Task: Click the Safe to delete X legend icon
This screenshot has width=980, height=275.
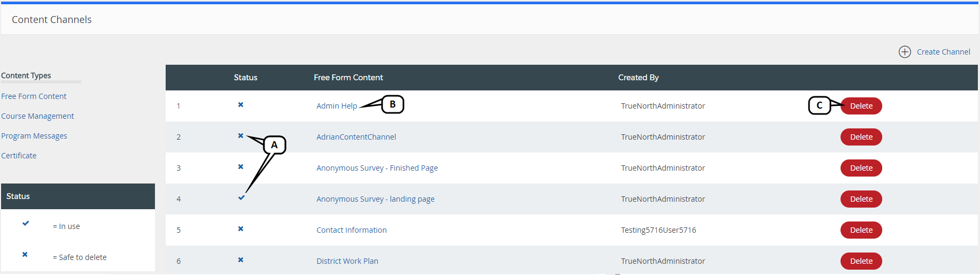Action: (25, 255)
